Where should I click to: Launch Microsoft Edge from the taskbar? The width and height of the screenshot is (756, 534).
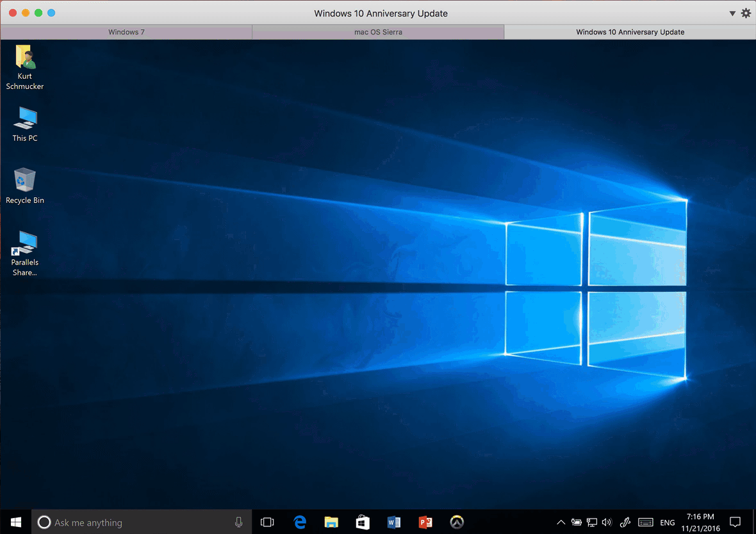point(300,522)
